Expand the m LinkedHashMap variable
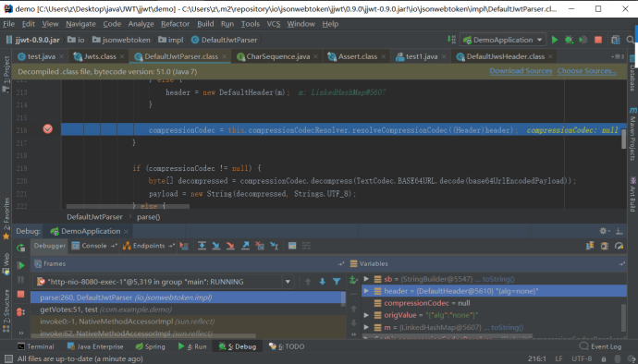 [x=366, y=327]
